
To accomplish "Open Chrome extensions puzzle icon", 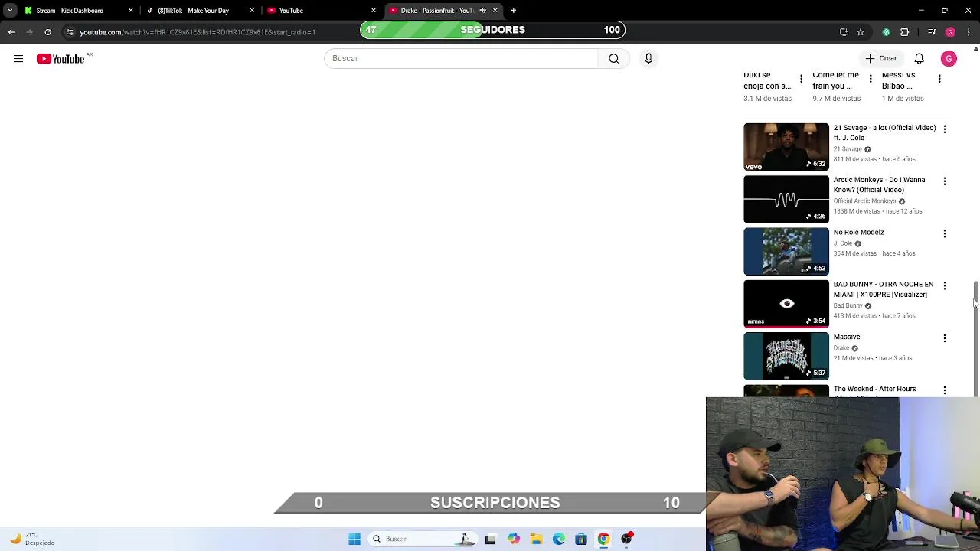I will (905, 32).
